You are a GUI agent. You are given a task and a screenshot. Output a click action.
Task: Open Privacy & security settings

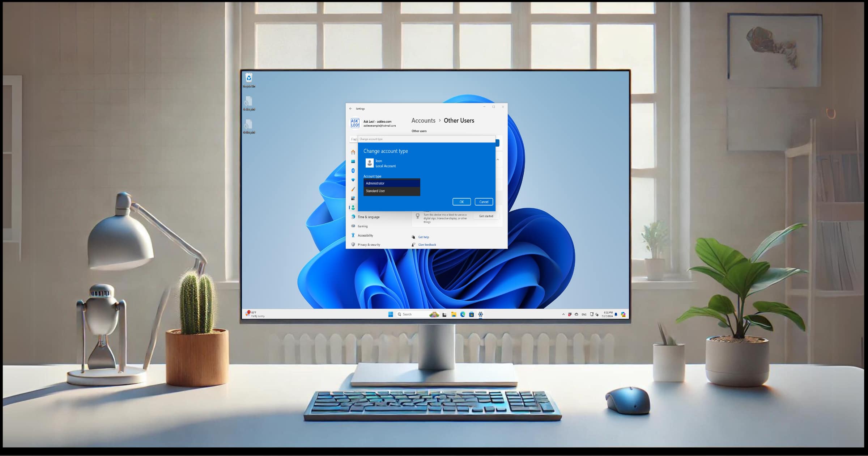[368, 245]
